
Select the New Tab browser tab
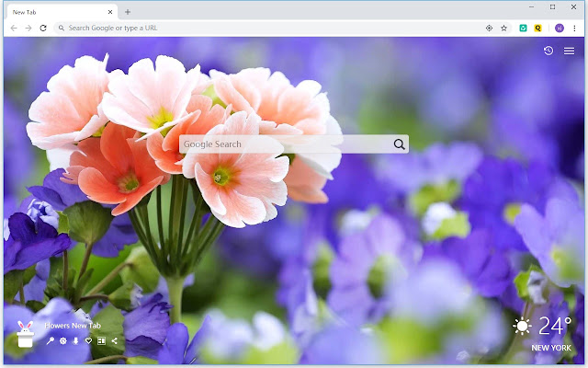click(62, 12)
